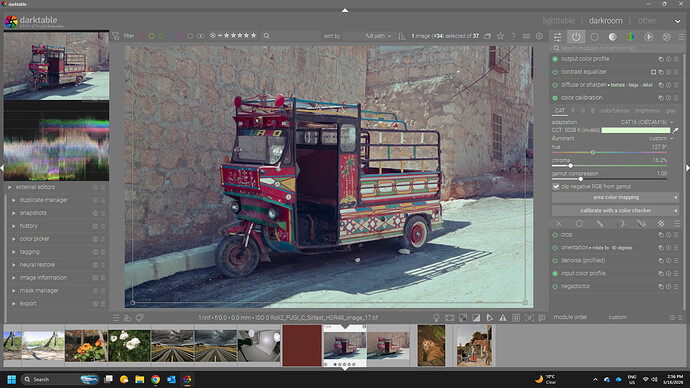Toggle the green color label filter
The height and width of the screenshot is (388, 690).
click(161, 36)
